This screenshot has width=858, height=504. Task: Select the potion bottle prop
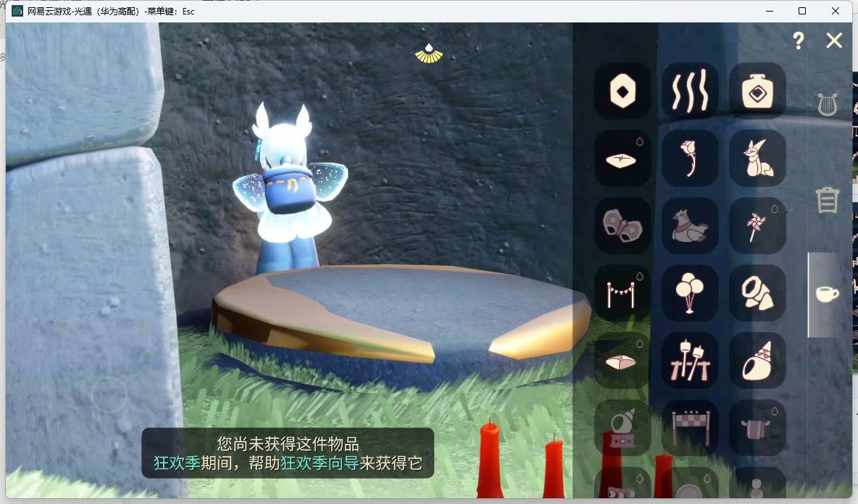(758, 91)
